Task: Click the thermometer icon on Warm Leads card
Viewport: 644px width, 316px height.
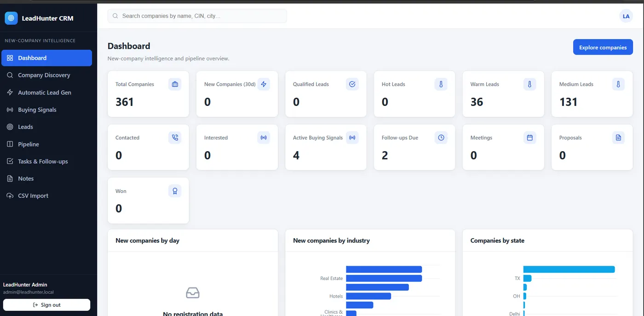Action: pos(530,84)
